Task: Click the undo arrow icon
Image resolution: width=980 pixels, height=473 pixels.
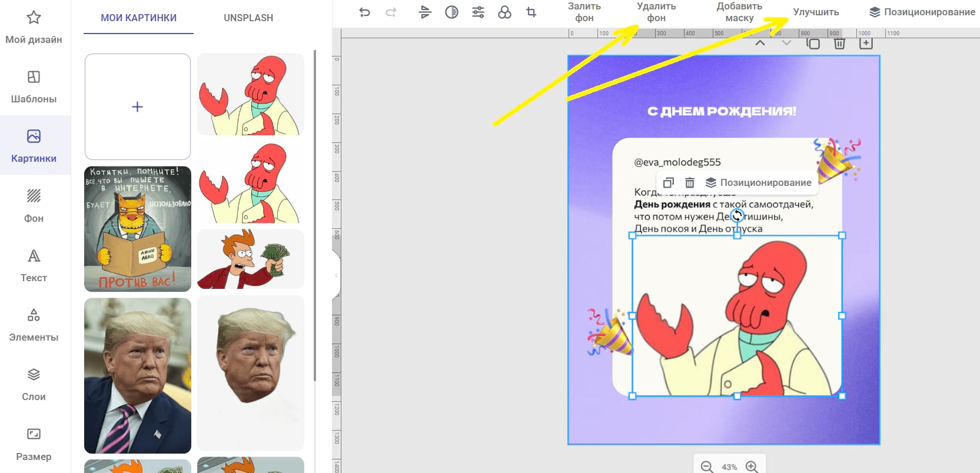Action: (364, 12)
